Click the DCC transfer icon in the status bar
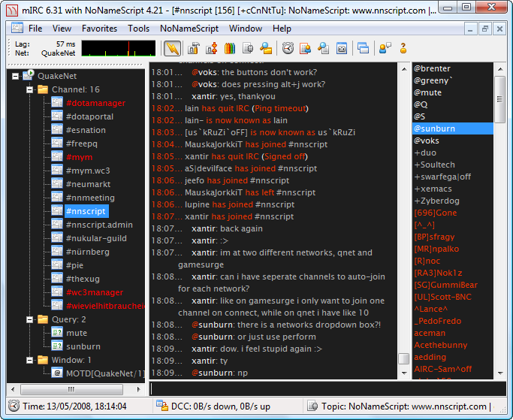The width and height of the screenshot is (513, 420). point(162,406)
